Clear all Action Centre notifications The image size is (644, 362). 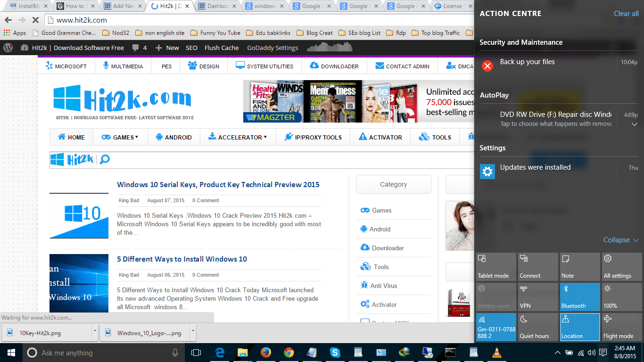[626, 14]
